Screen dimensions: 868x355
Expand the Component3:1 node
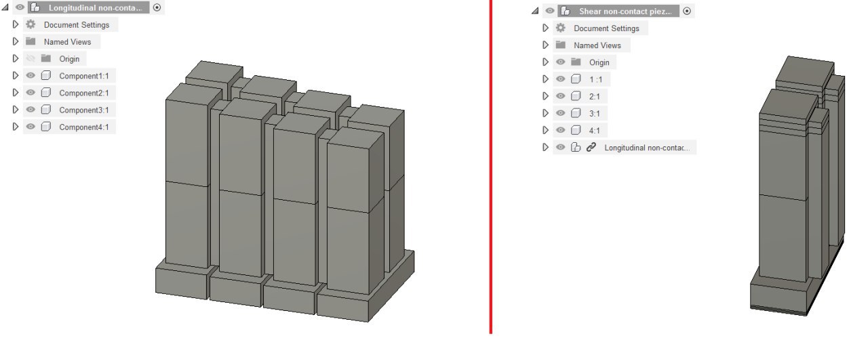16,110
